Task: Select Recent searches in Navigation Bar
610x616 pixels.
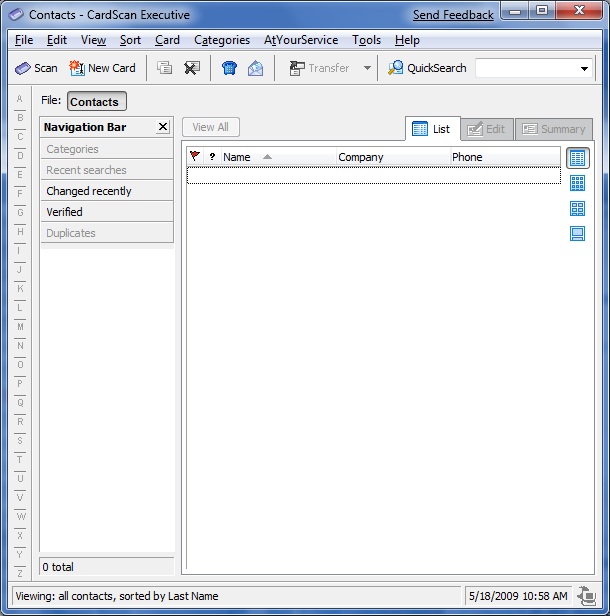Action: pyautogui.click(x=107, y=170)
